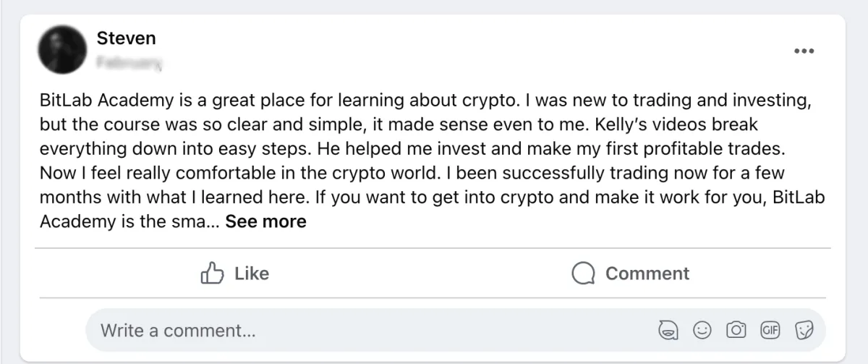Screen dimensions: 868x364
Task: Click the speech bubble Comment icon
Action: pos(583,274)
